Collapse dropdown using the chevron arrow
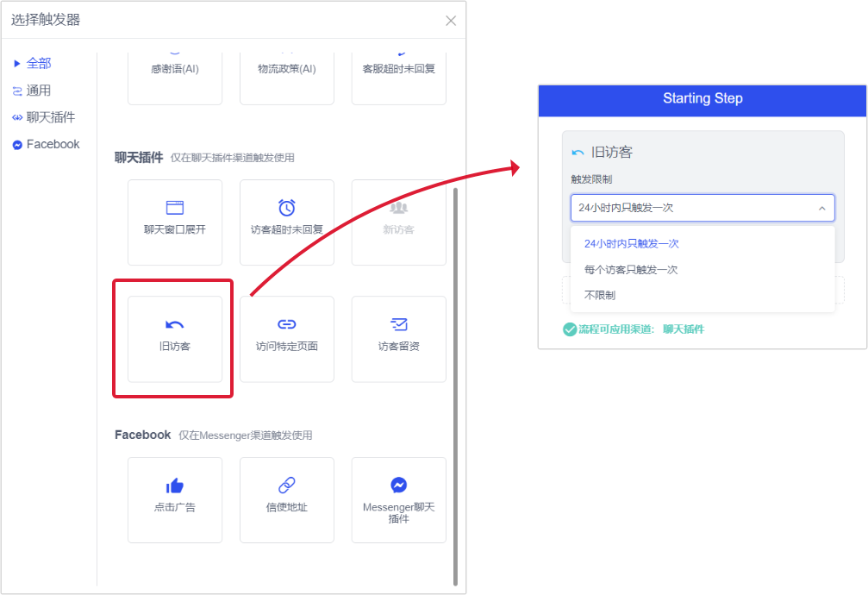Screen dimensions: 868x595 (821, 208)
